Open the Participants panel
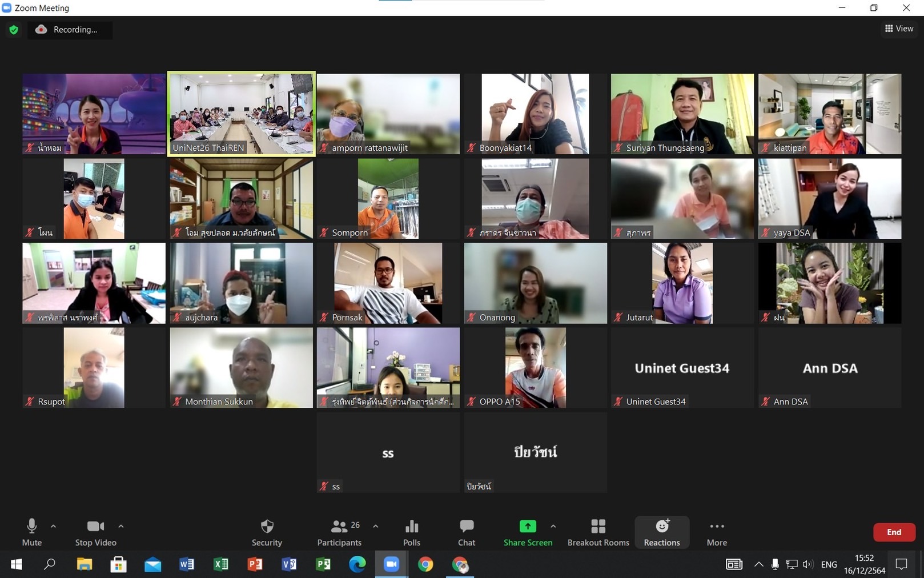The width and height of the screenshot is (924, 578). [x=339, y=532]
